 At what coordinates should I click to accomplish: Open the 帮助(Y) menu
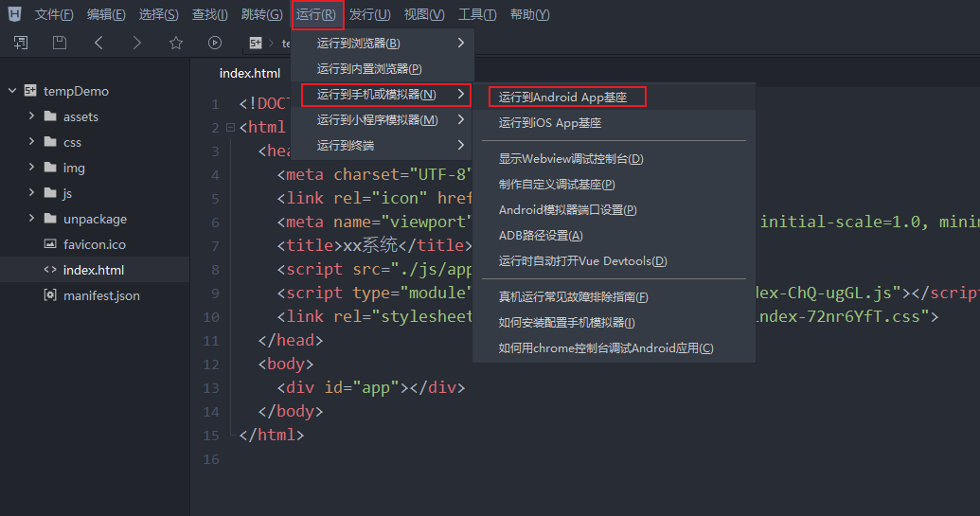[529, 14]
